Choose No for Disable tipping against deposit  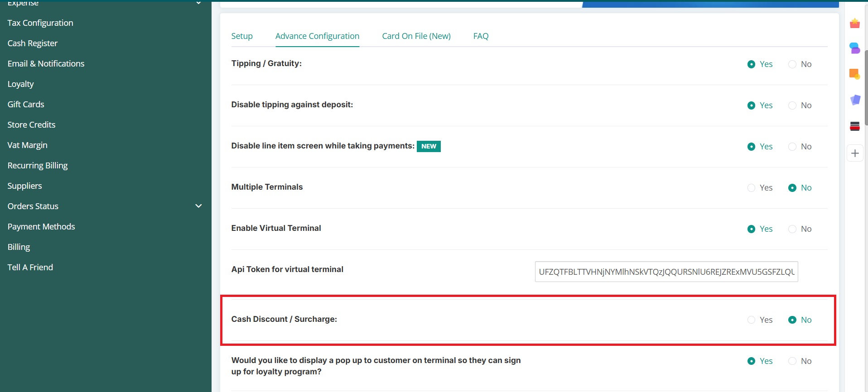pyautogui.click(x=792, y=105)
